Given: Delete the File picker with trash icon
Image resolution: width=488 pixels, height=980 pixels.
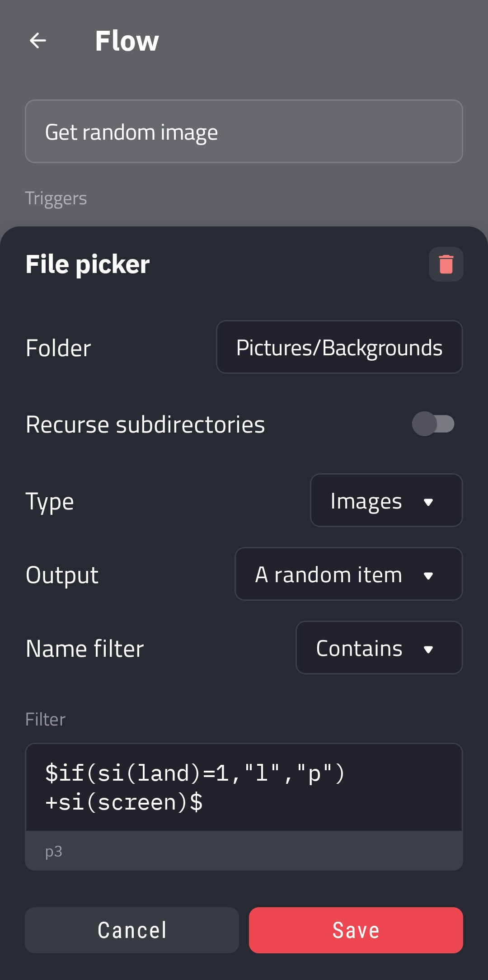Looking at the screenshot, I should pyautogui.click(x=446, y=264).
